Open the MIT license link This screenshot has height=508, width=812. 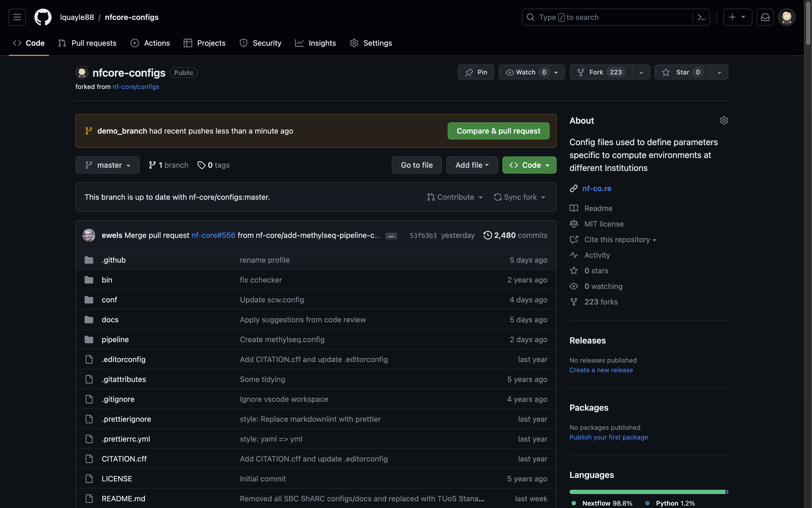pos(604,224)
